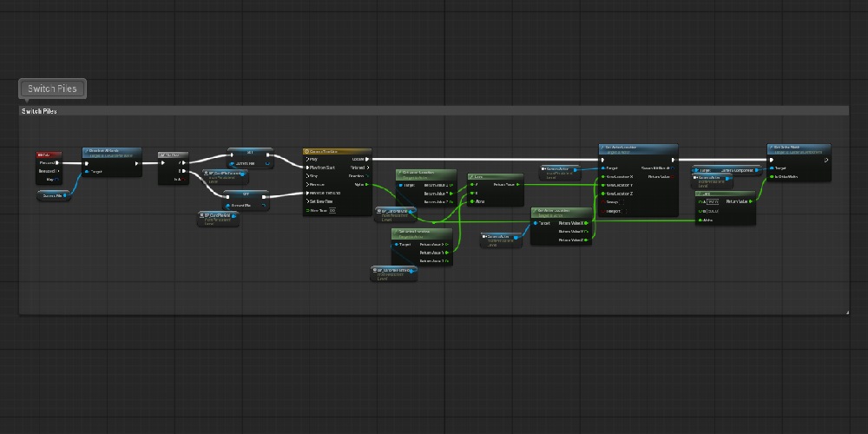Select the Switch Piles comment title bar
Viewport: 868px width, 434px height.
click(x=433, y=111)
